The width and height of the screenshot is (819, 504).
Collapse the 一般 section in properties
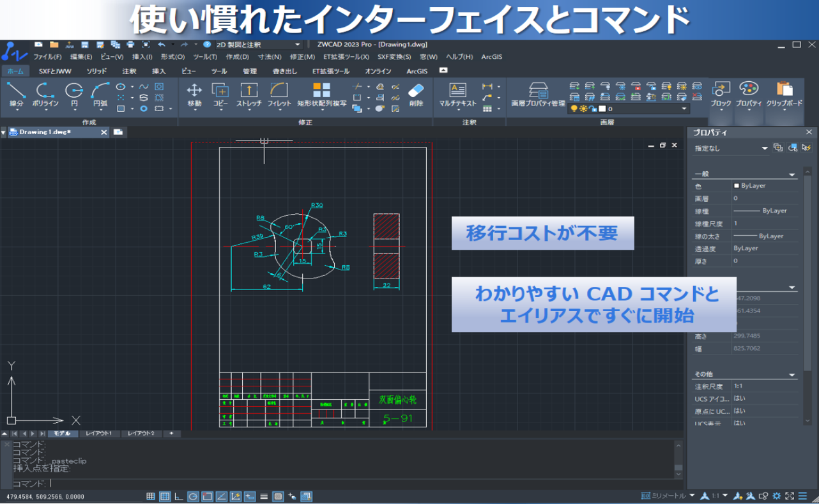click(x=792, y=174)
